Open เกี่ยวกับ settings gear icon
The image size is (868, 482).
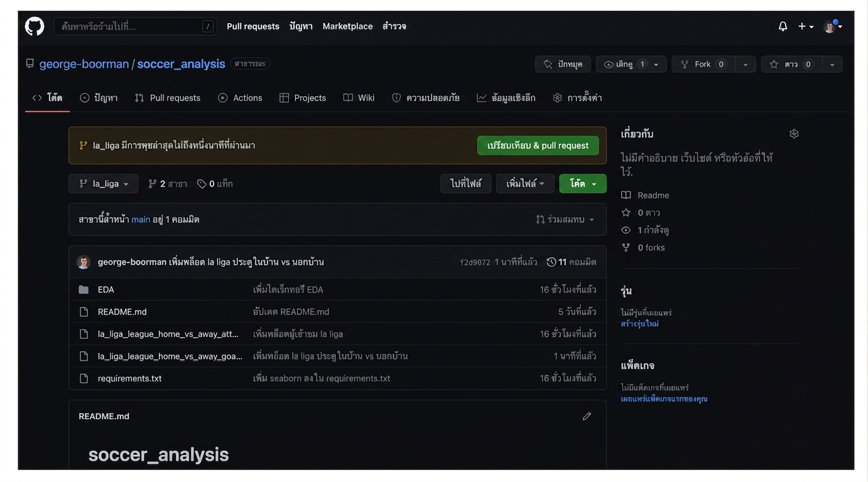click(794, 134)
